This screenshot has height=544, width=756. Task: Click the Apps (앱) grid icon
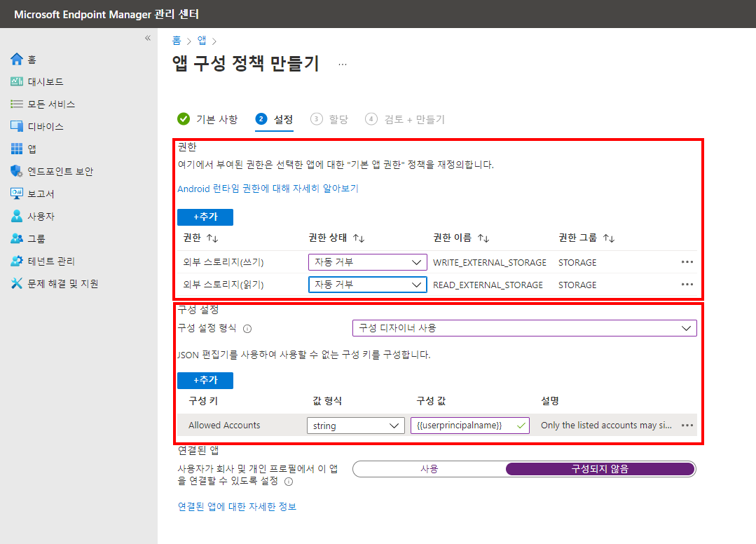[17, 149]
